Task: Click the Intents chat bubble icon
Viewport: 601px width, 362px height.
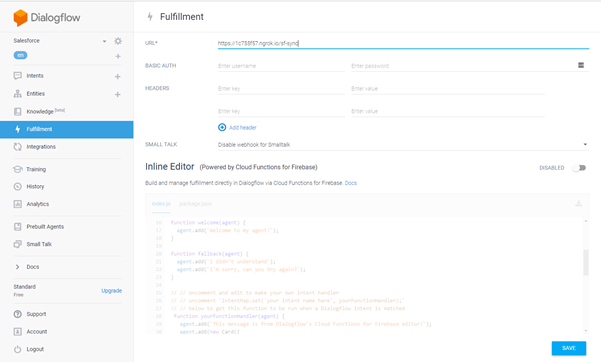Action: [18, 76]
